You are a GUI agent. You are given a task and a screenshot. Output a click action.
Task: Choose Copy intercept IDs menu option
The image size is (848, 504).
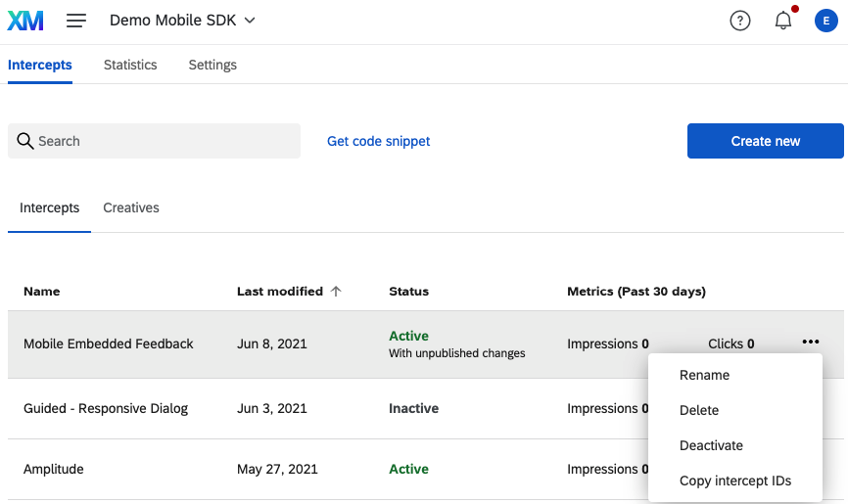pyautogui.click(x=735, y=481)
